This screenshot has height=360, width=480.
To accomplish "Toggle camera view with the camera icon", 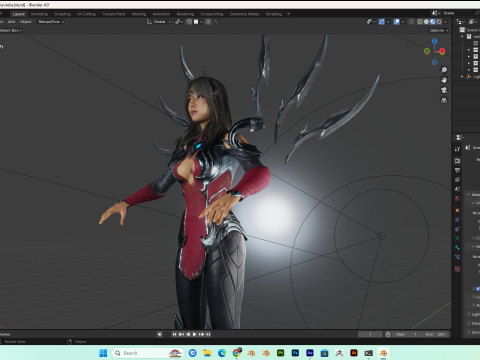I will [444, 90].
